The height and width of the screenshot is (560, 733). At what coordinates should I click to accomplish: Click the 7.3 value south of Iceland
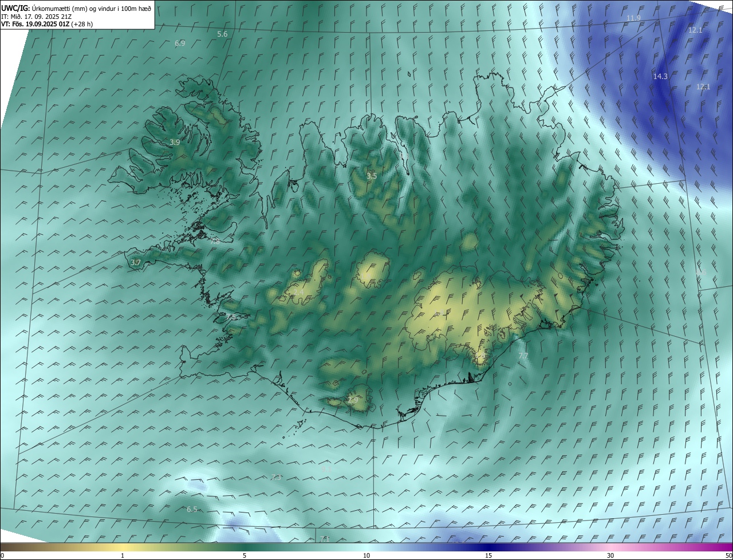point(276,477)
